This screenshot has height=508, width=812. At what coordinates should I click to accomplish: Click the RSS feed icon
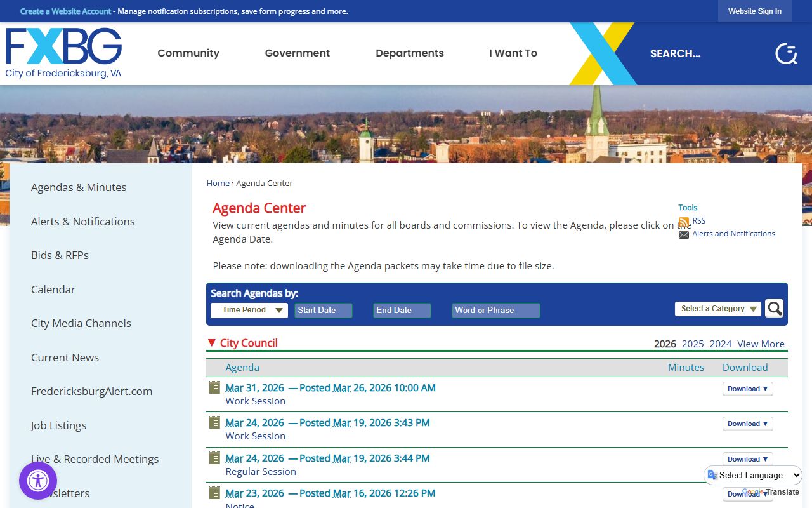684,222
